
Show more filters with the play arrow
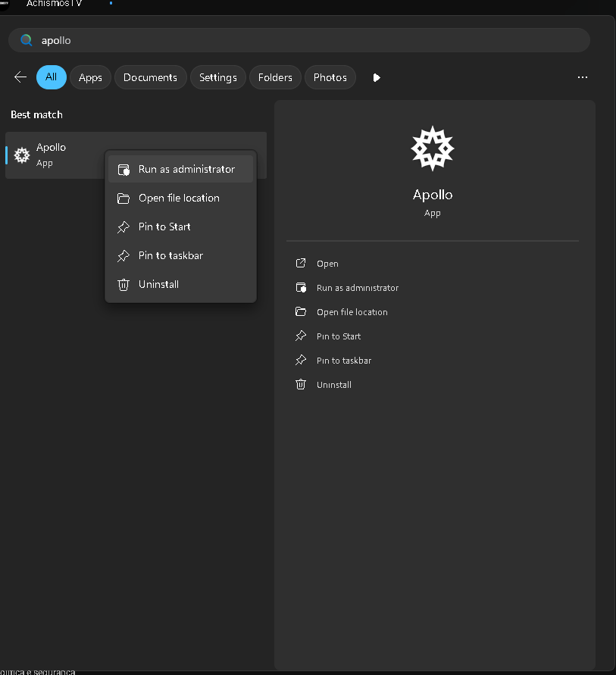point(377,77)
